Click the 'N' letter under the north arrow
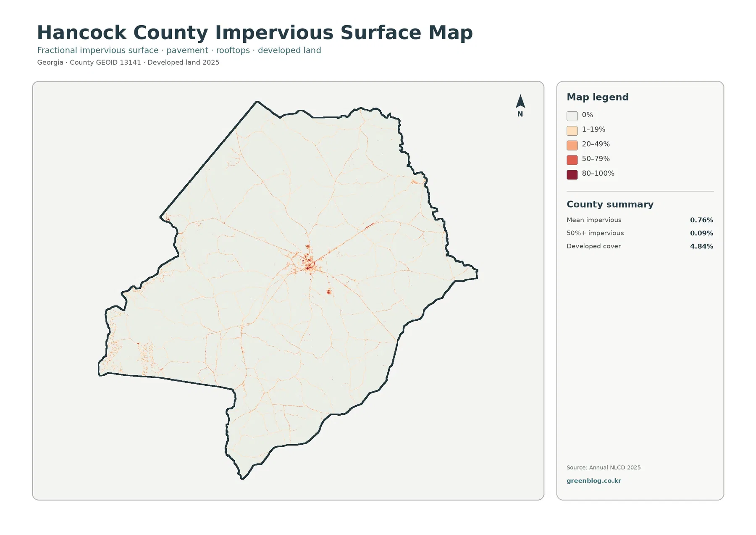Screen dimensions: 756x535 pyautogui.click(x=520, y=114)
